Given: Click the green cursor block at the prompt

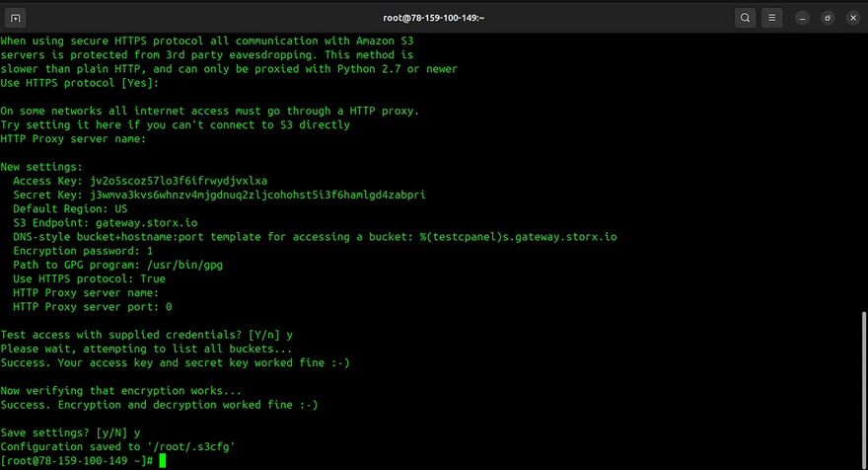Looking at the screenshot, I should [x=162, y=461].
